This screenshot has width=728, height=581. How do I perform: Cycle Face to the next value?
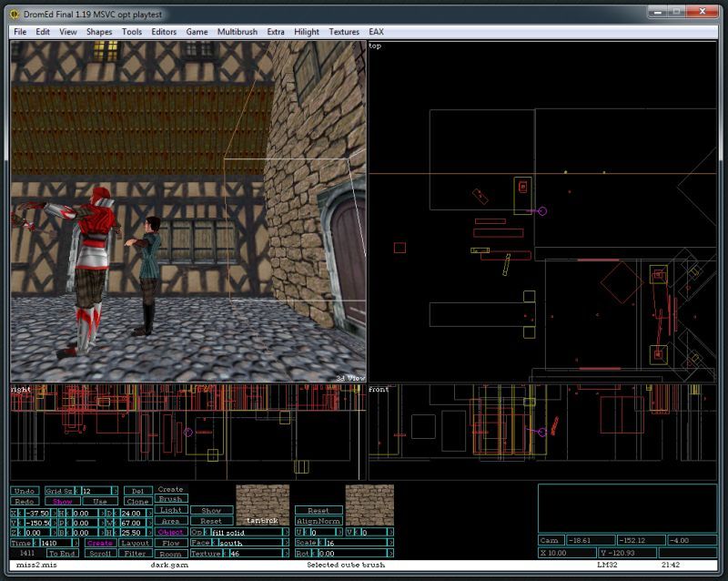[x=286, y=543]
